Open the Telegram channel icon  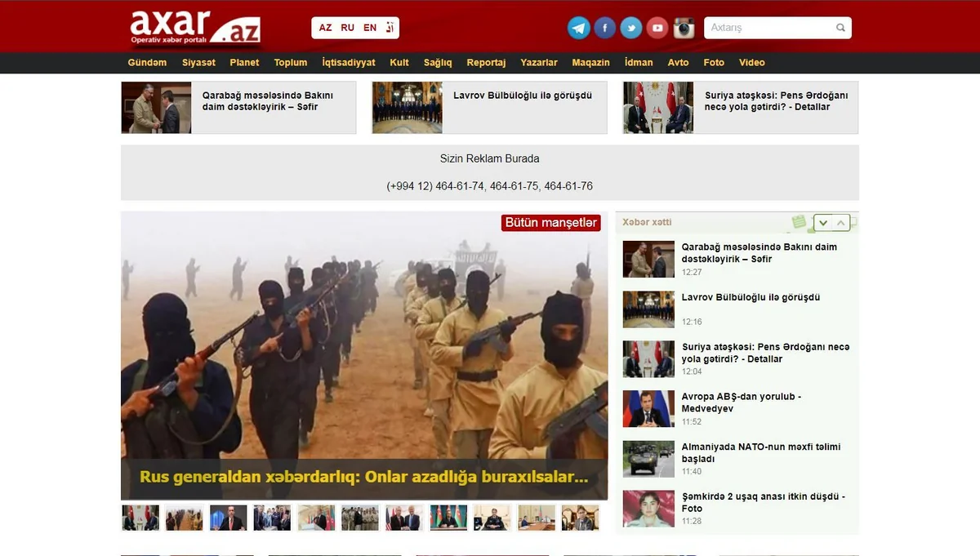[579, 28]
